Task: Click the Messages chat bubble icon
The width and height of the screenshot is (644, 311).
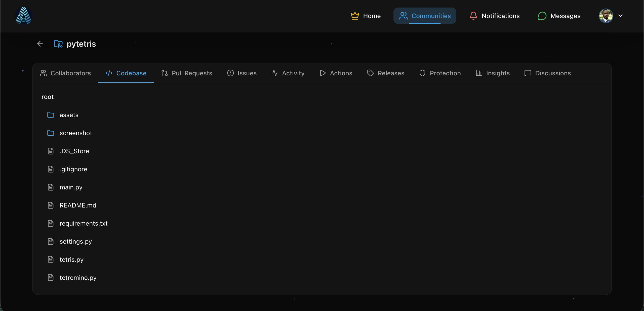Action: click(542, 16)
